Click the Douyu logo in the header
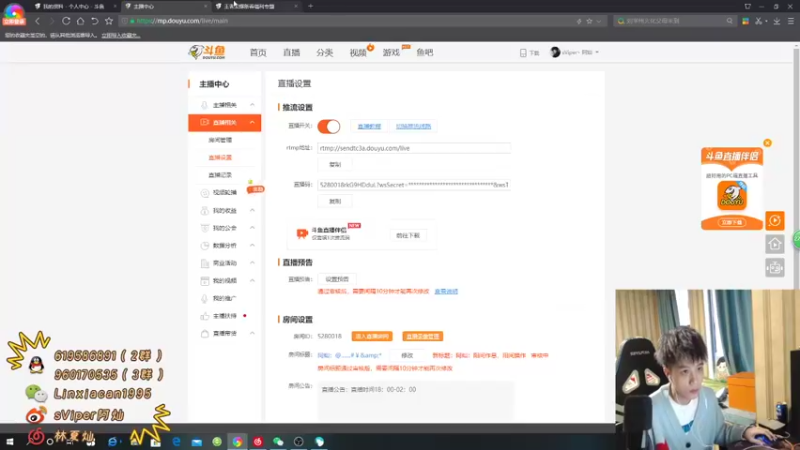Screen dimensions: 800x450 [207, 52]
